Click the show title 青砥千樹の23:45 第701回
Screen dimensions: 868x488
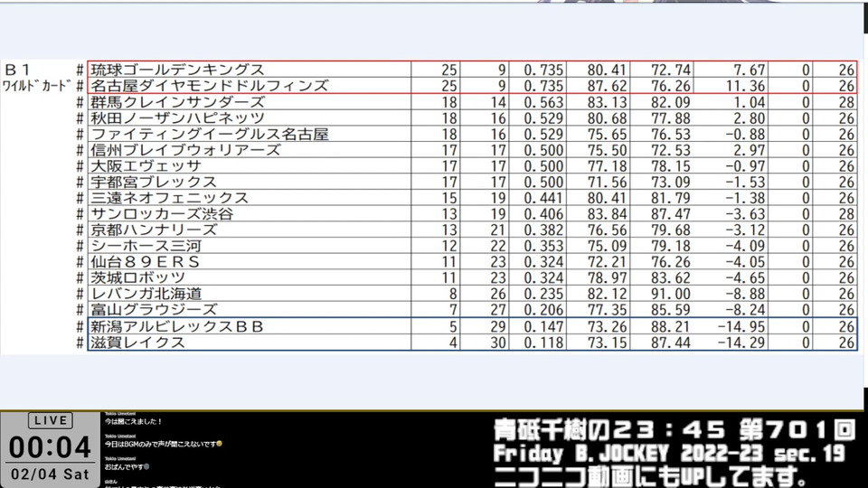pos(675,430)
